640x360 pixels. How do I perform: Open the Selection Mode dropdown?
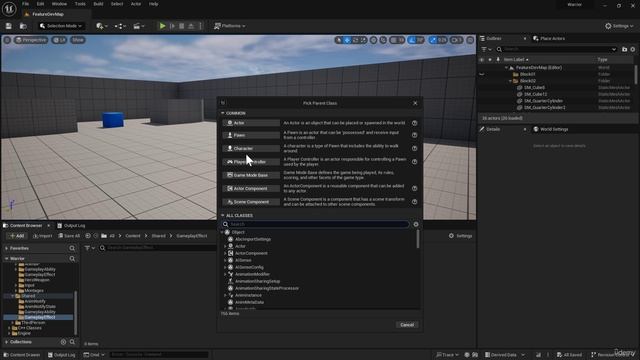[61, 26]
